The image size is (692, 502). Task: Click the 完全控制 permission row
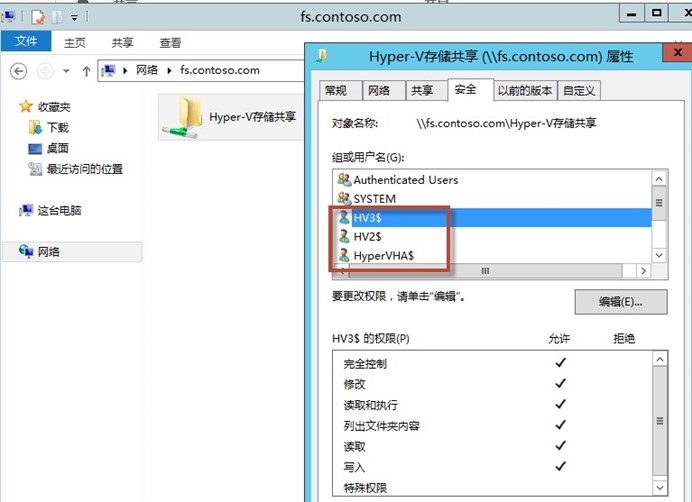pos(493,364)
